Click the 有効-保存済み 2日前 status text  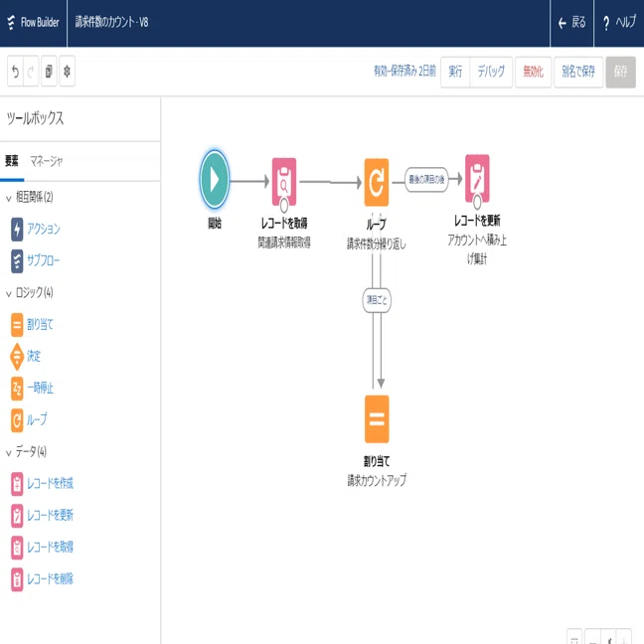click(404, 71)
